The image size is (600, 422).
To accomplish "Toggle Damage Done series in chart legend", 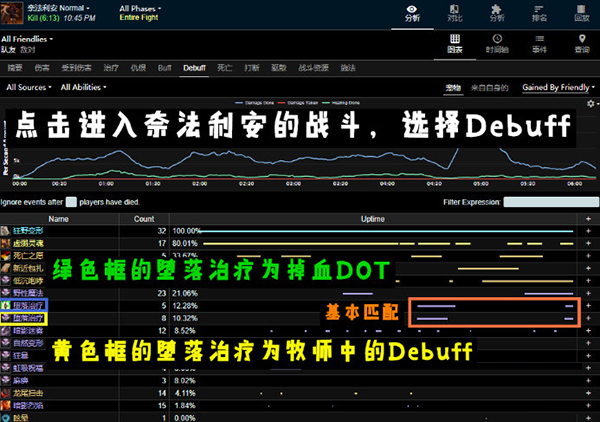I will click(252, 102).
